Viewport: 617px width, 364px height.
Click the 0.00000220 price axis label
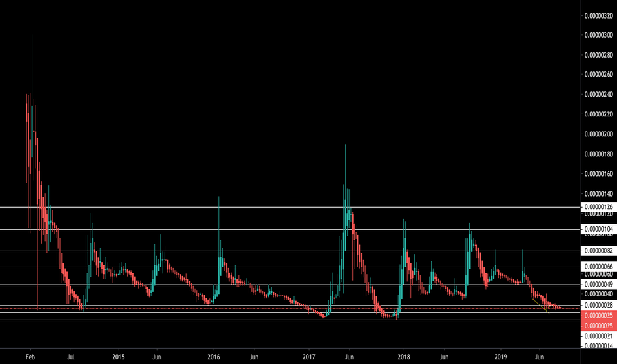pyautogui.click(x=598, y=114)
